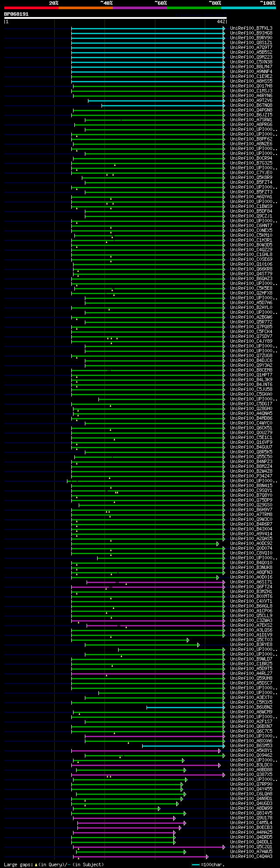Click the query end position label 442
280x868 pixels.
coord(220,21)
